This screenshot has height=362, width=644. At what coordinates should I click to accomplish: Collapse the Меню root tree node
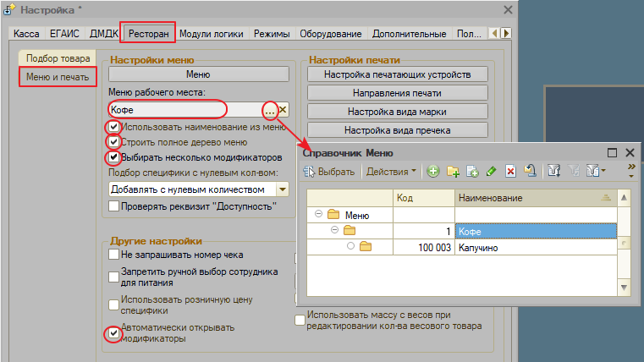coord(318,215)
